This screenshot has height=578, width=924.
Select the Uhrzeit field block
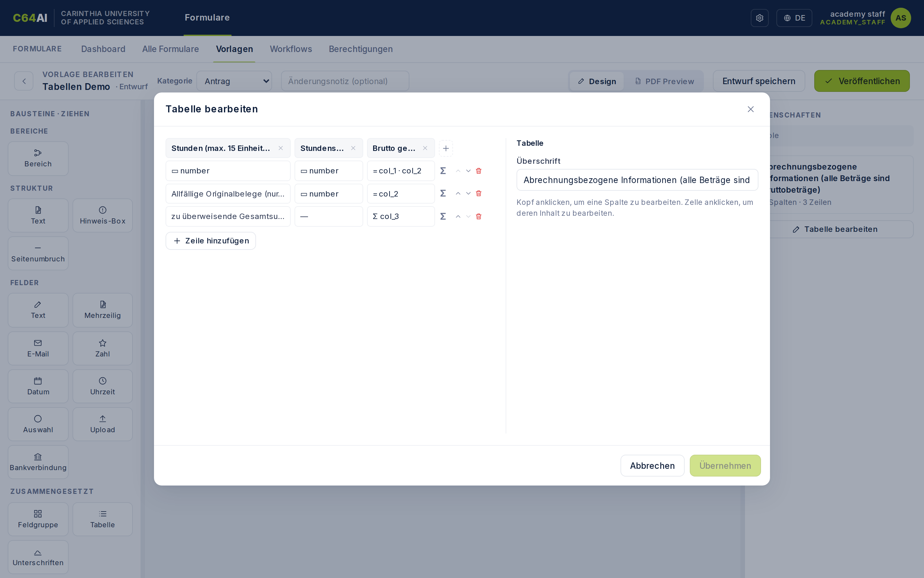(x=103, y=386)
